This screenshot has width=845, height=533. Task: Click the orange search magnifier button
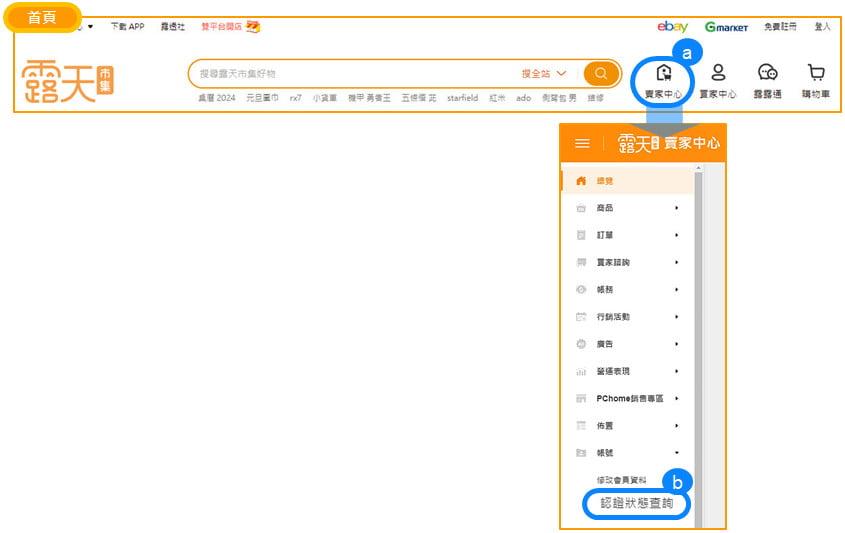click(600, 73)
